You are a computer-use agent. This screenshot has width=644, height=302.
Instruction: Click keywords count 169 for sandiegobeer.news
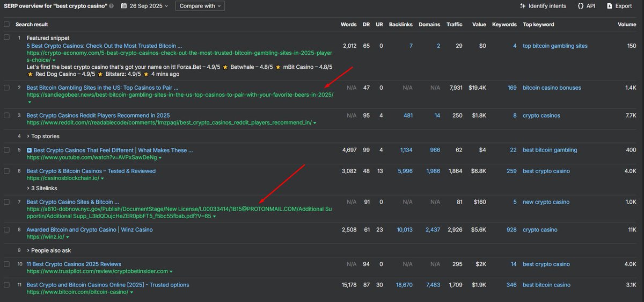click(512, 88)
